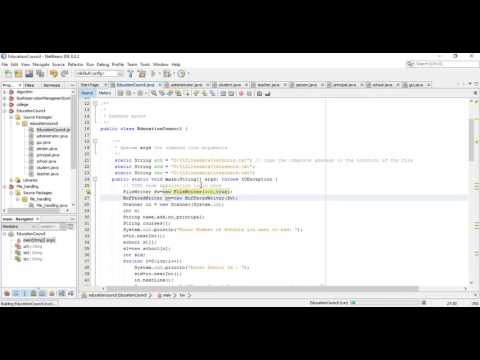
Task: Click the Find Selection magnifier icon in the editor toolbar
Action: tap(154, 93)
